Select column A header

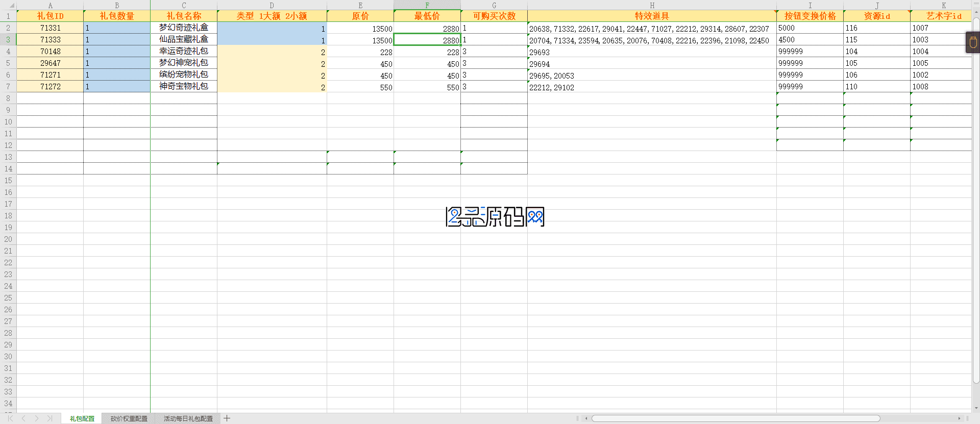pos(50,5)
